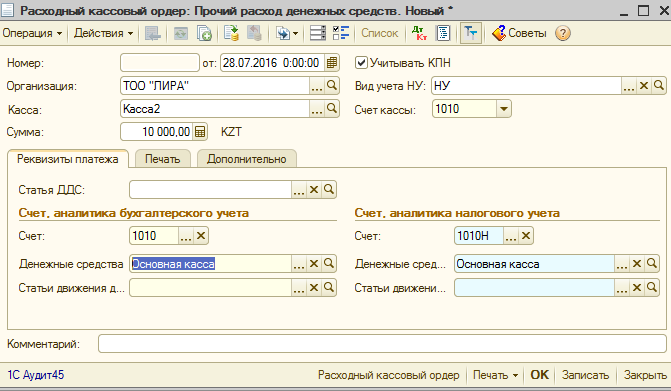
Task: Click the Касса select ellipsis button
Action: coord(317,109)
